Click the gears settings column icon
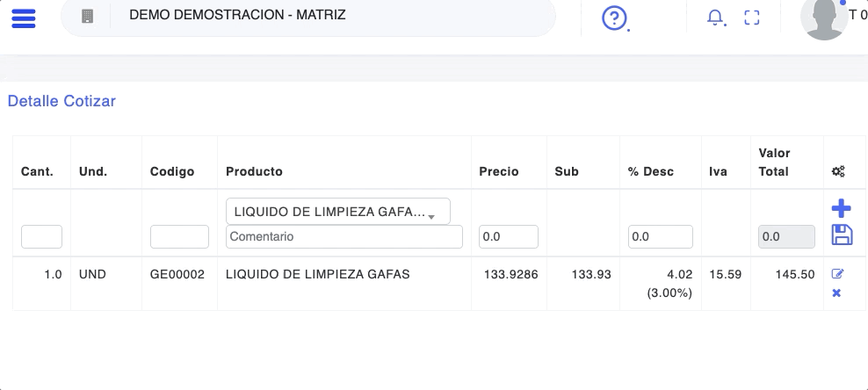 pos(838,172)
